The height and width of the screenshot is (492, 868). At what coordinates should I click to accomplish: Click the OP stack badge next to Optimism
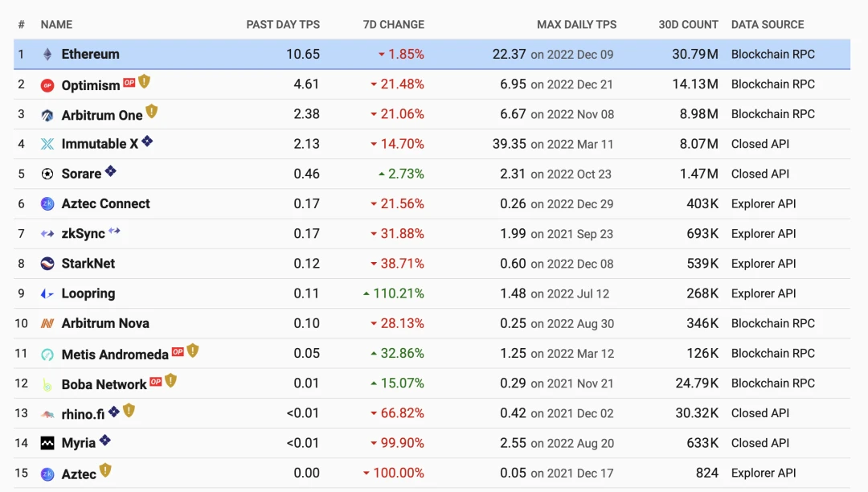click(x=129, y=83)
